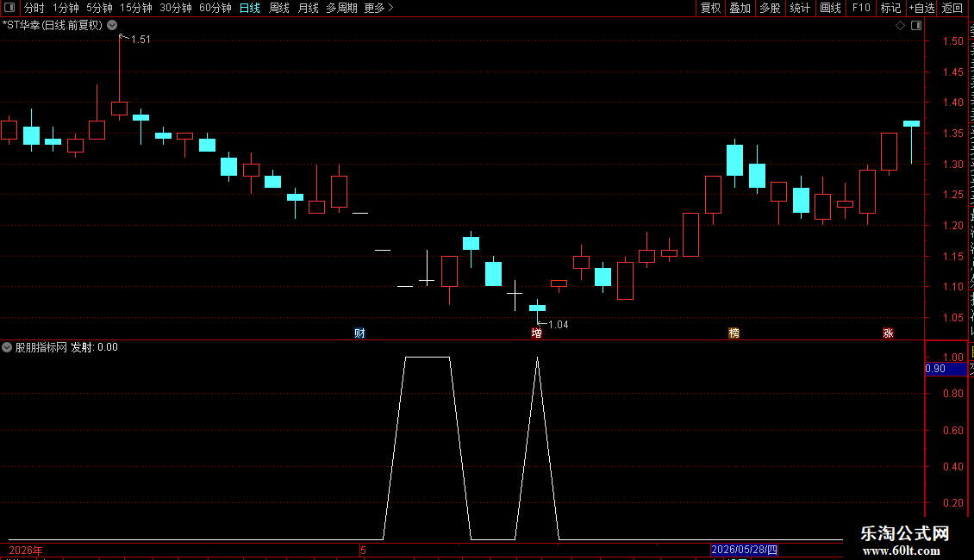Click the 涨 event marker
This screenshot has height=560, width=974.
click(889, 333)
